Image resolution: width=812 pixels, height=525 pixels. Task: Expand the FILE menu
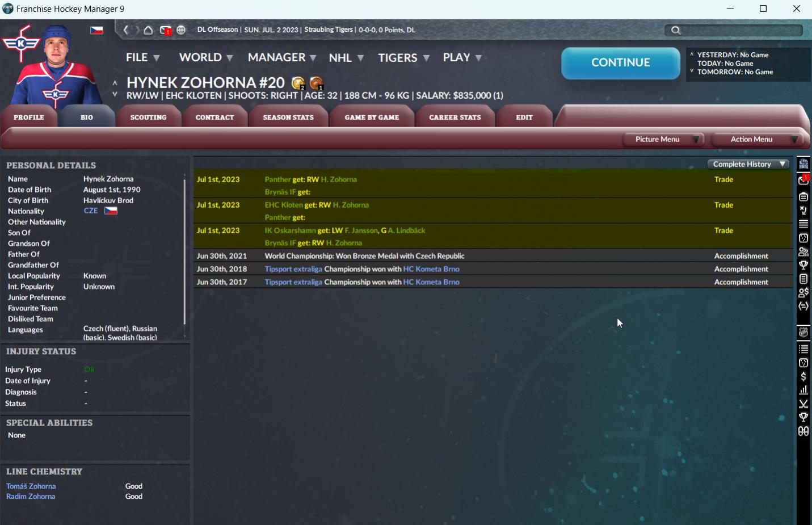pyautogui.click(x=142, y=58)
